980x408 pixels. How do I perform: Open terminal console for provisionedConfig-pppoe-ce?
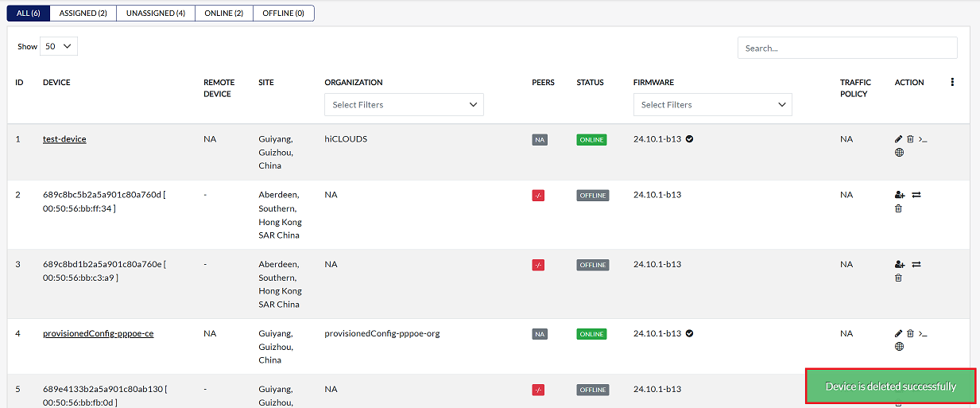click(923, 333)
